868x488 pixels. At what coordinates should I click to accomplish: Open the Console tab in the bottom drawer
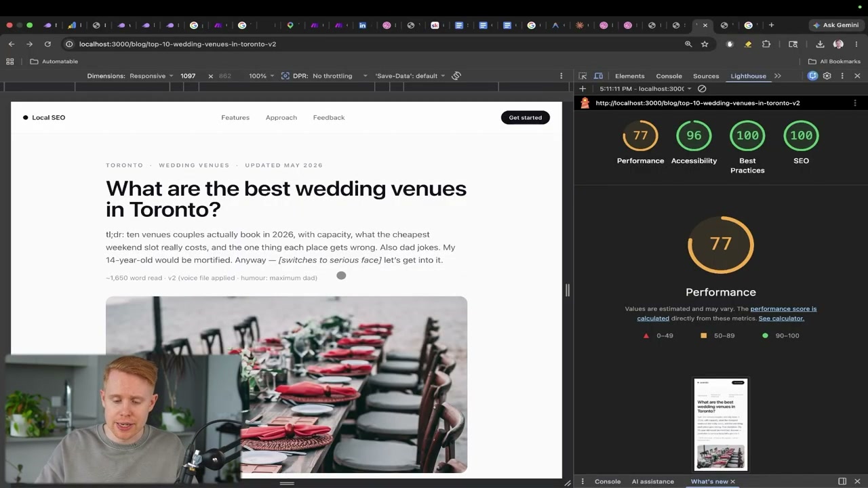pyautogui.click(x=608, y=481)
